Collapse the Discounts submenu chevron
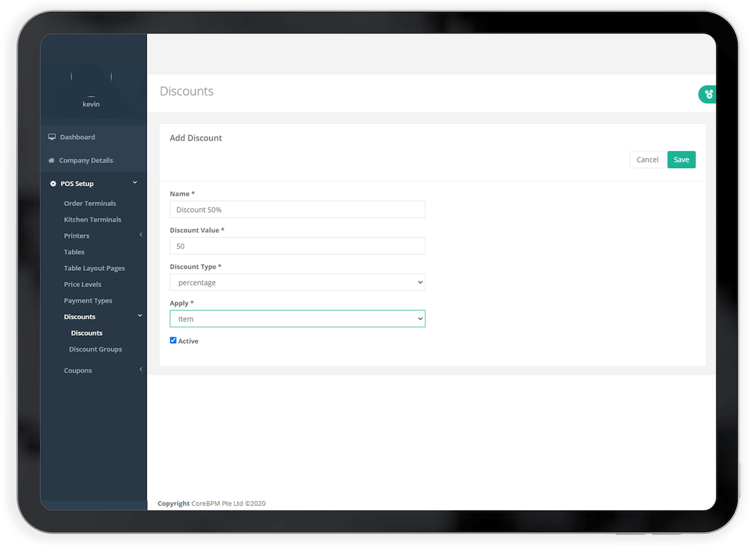 coord(140,316)
